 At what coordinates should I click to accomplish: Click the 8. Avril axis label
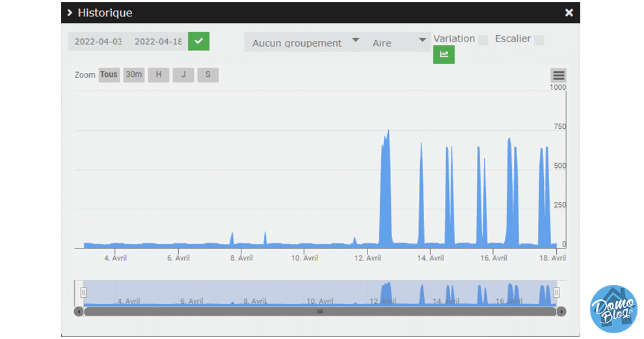[x=241, y=258]
